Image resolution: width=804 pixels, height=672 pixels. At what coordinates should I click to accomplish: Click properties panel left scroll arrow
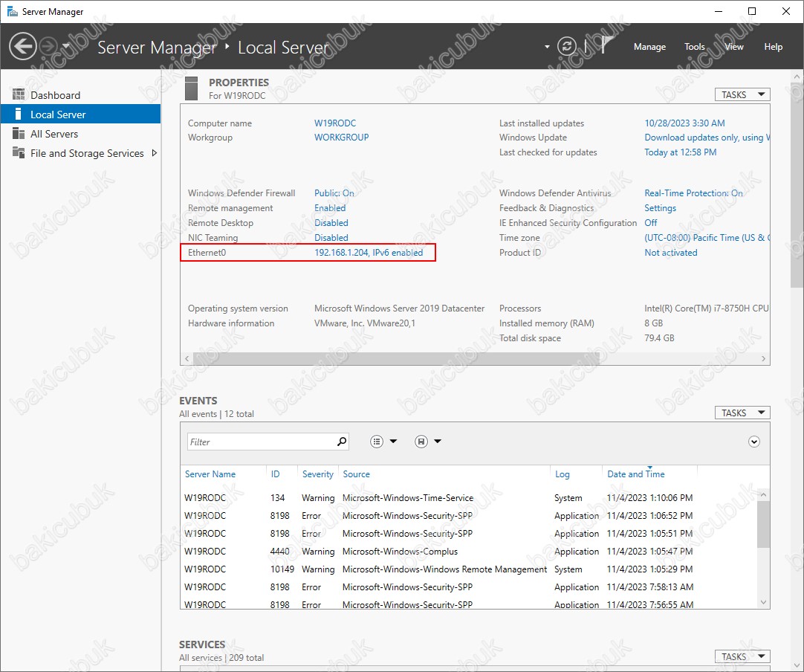click(187, 358)
